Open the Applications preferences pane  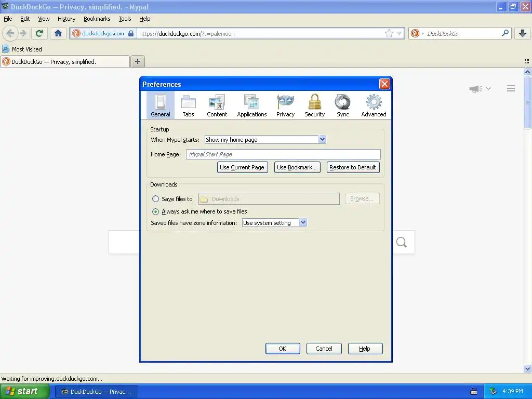(x=252, y=105)
